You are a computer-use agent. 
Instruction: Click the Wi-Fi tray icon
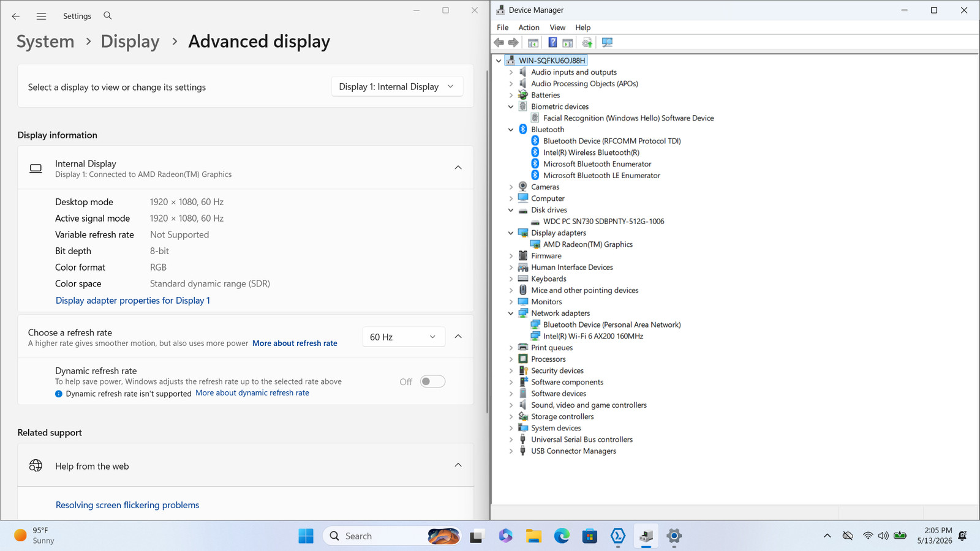pyautogui.click(x=868, y=536)
